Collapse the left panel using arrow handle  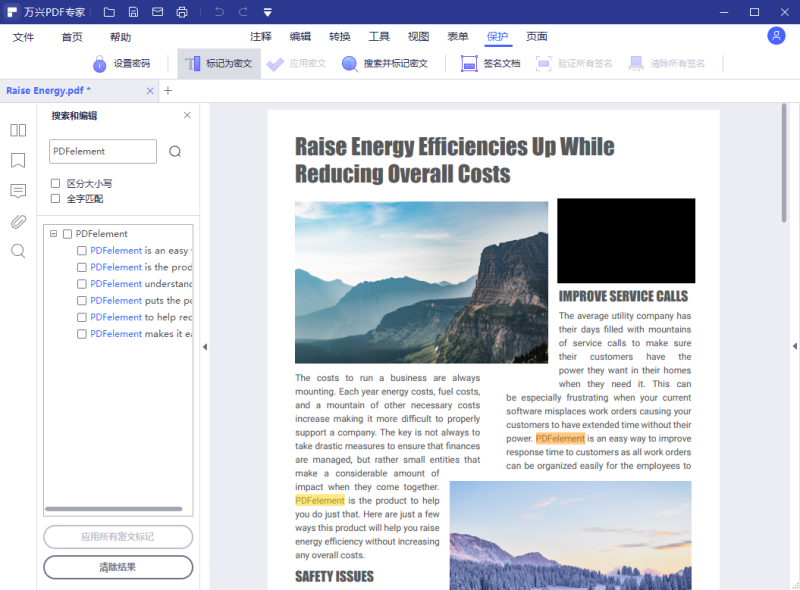point(205,347)
